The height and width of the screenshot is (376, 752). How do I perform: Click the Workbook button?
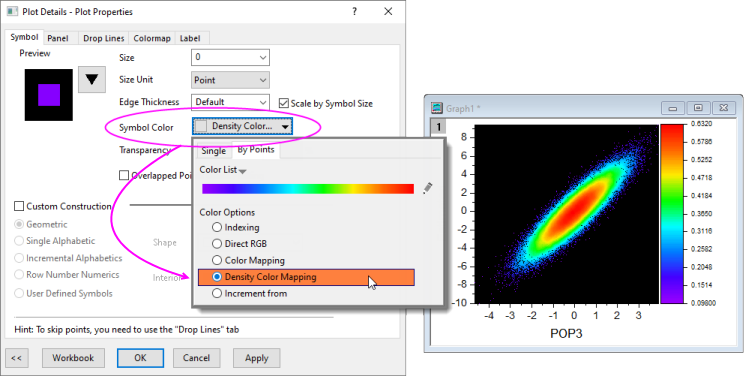click(x=73, y=358)
